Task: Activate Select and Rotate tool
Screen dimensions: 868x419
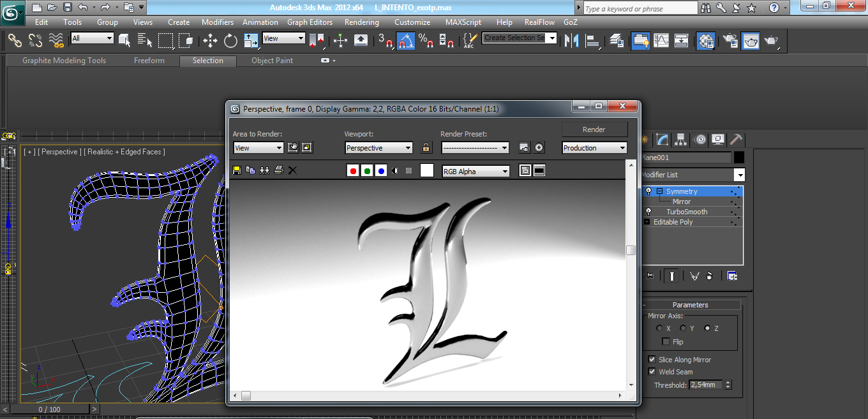Action: pos(230,41)
